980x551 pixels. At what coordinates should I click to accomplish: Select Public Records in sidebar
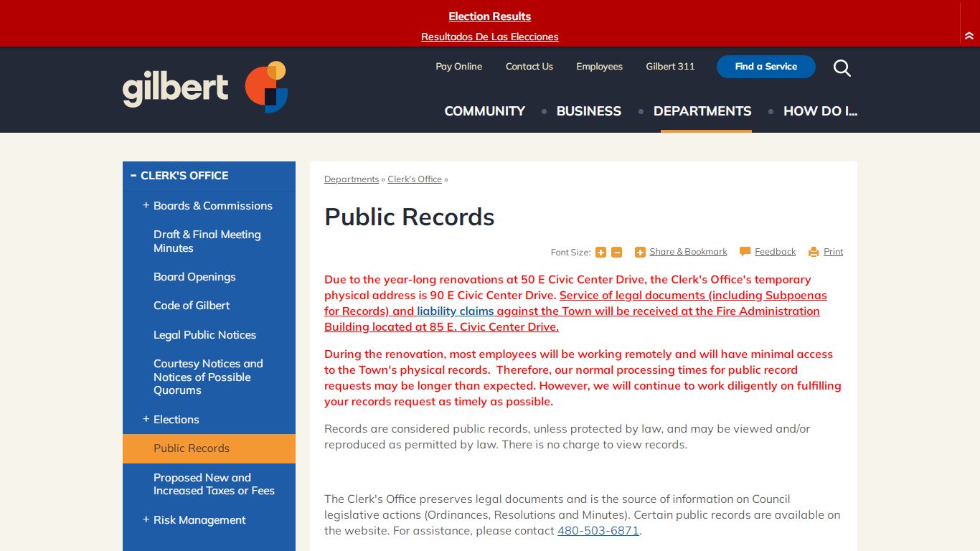(x=209, y=448)
